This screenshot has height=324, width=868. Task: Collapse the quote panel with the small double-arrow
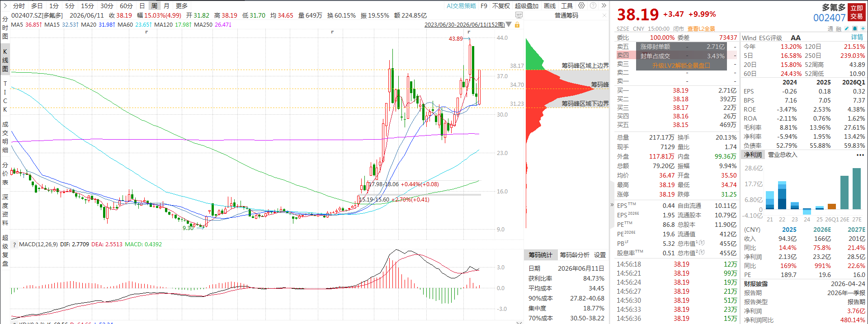pyautogui.click(x=612, y=205)
